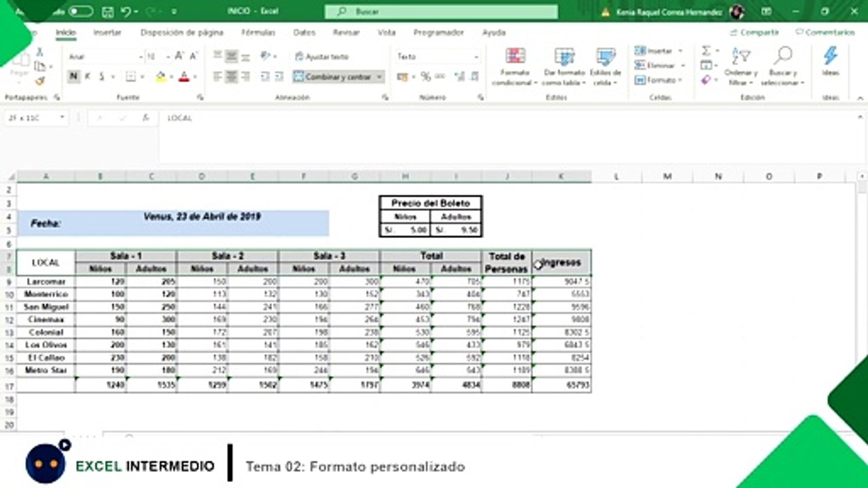Screen dimensions: 868x488
Task: Toggle bold formatting (N)
Action: [74, 77]
